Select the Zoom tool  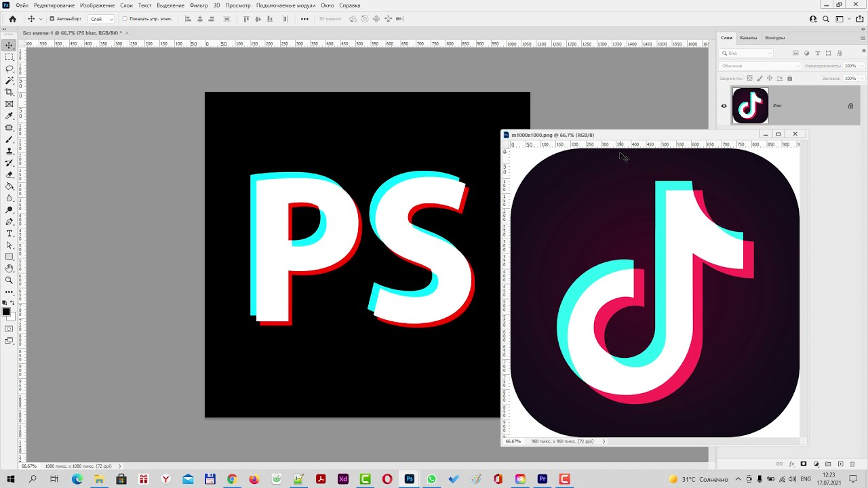click(9, 280)
